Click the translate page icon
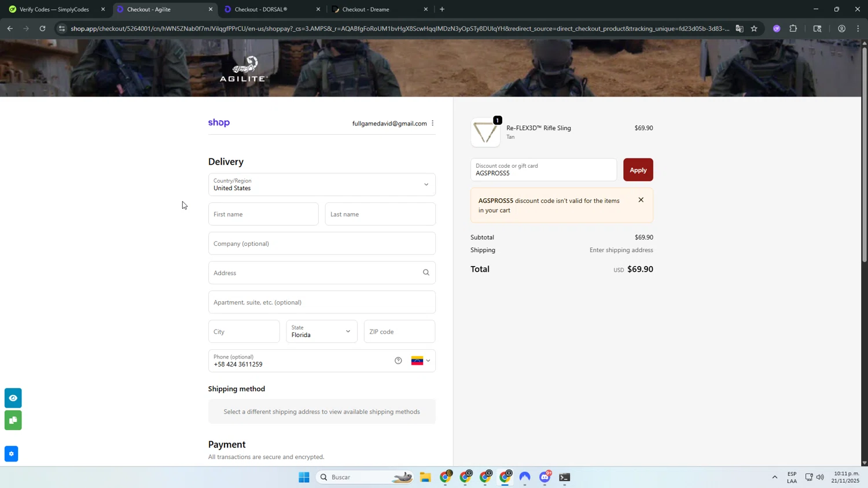The image size is (868, 488). pos(740,28)
